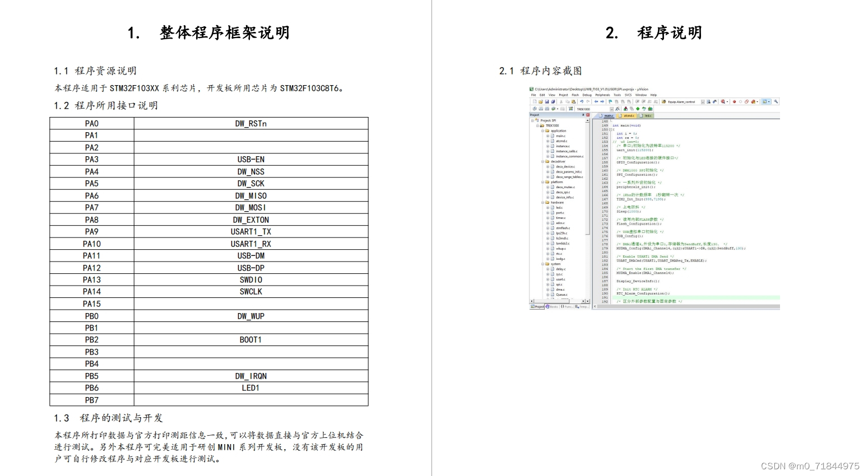The height and width of the screenshot is (476, 868).
Task: Click the New file icon in µVision toolbar
Action: [x=535, y=102]
